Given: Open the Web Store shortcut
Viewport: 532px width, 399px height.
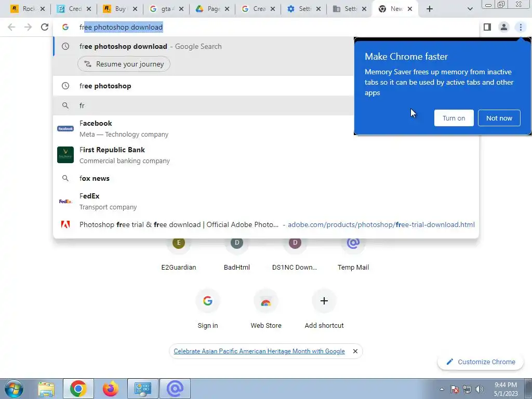Looking at the screenshot, I should click(266, 309).
